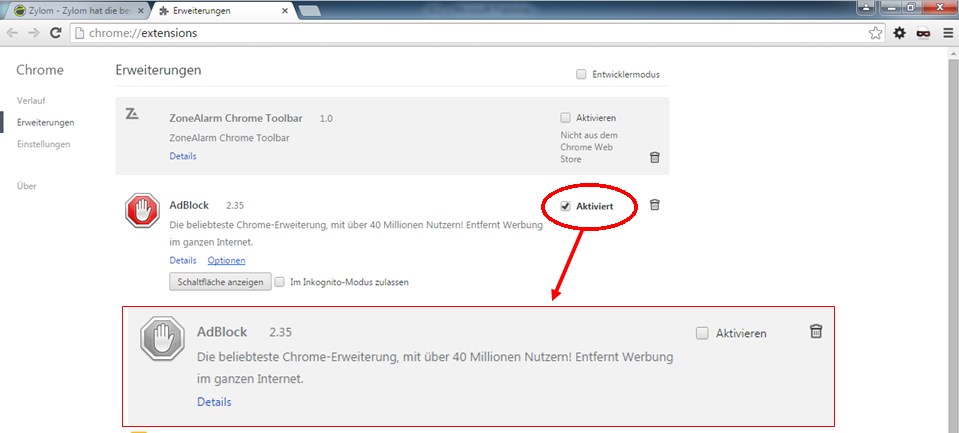Screen dimensions: 959x433
Task: Uncheck the Aktiviert checkbox for AdBlock
Action: [565, 207]
